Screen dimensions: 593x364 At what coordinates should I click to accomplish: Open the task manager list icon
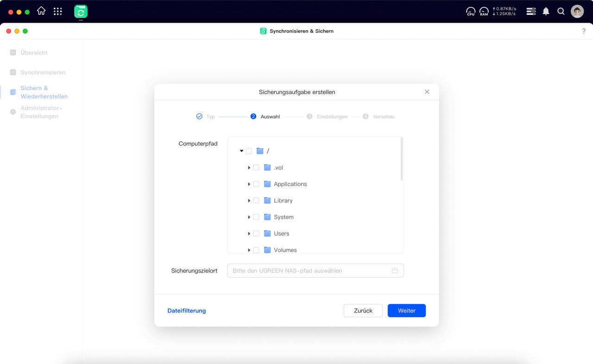coord(531,11)
